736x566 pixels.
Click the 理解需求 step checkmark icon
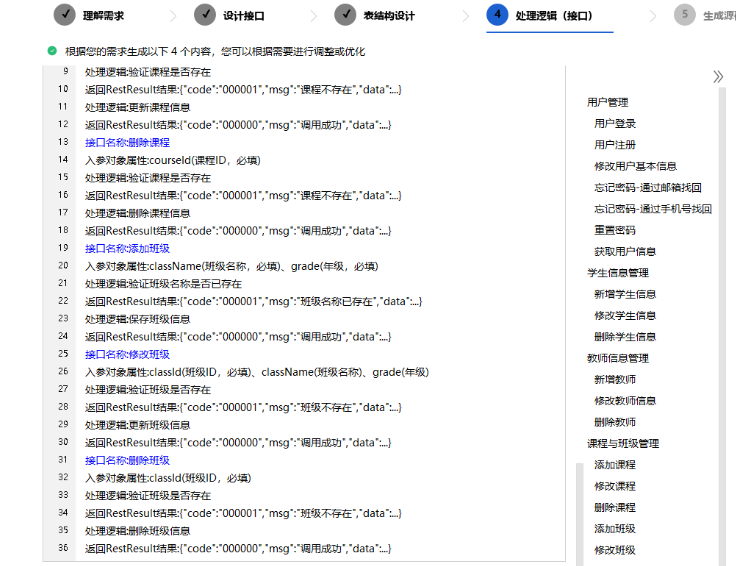tap(64, 15)
